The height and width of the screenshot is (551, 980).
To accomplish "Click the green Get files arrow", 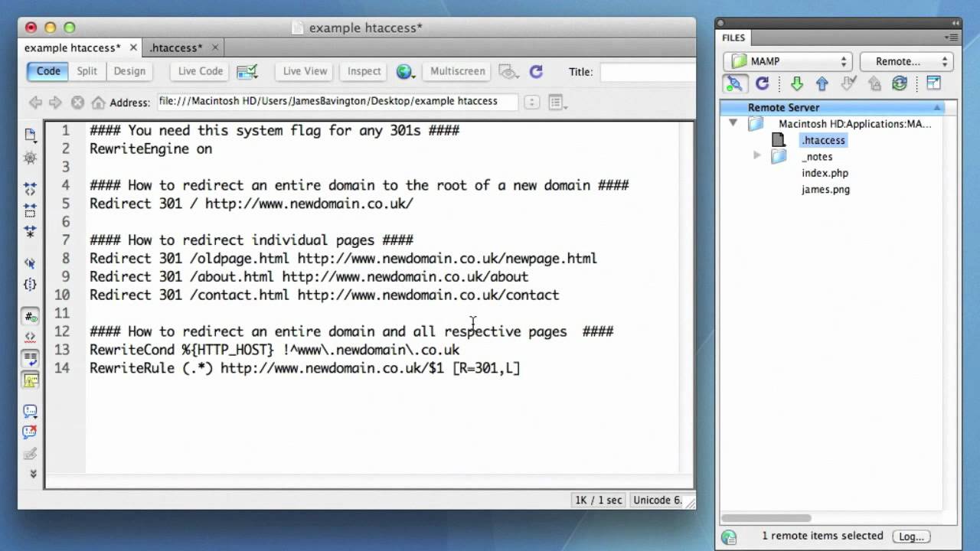I will (796, 83).
